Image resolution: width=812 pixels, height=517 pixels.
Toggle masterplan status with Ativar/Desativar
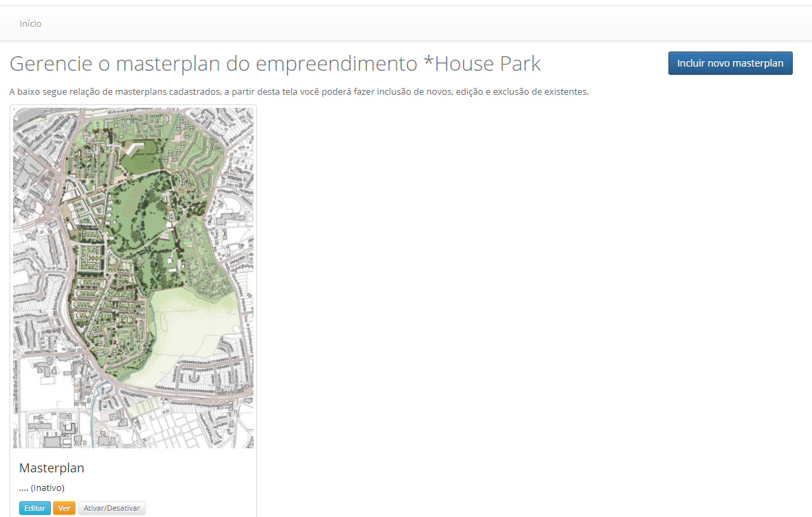click(x=111, y=508)
